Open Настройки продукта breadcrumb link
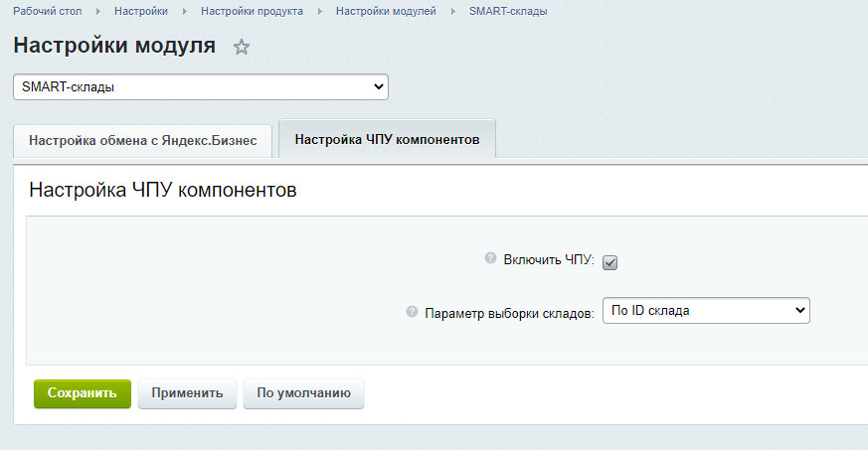Viewport: 868px width, 450px height. (252, 11)
